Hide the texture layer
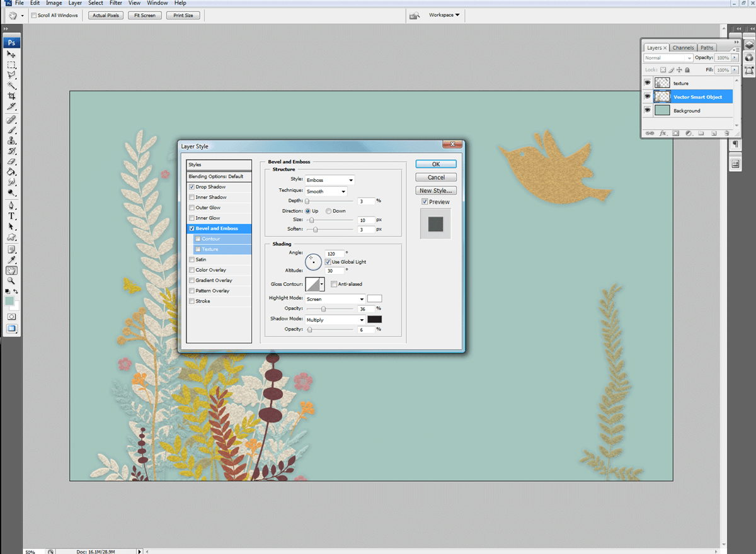Image resolution: width=756 pixels, height=554 pixels. coord(647,83)
